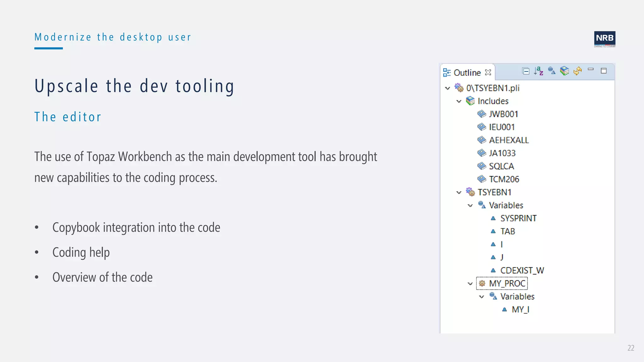Select variable J in the outline
644x362 pixels.
(x=502, y=257)
